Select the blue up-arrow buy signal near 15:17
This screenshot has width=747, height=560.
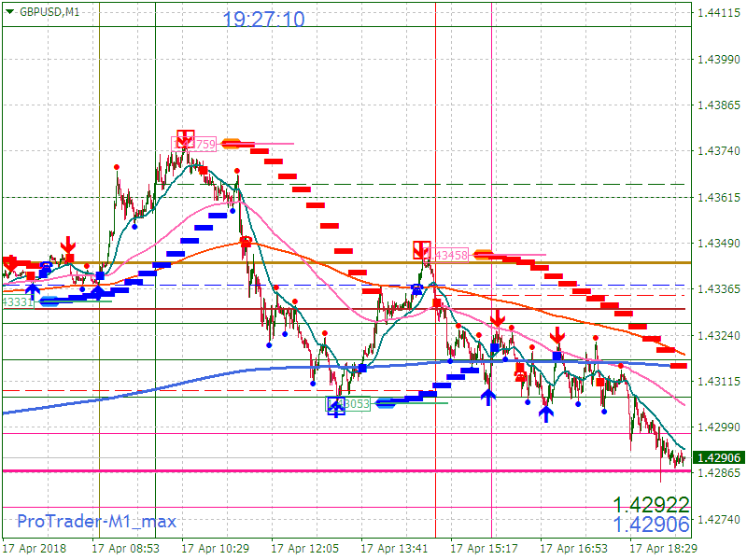(487, 396)
